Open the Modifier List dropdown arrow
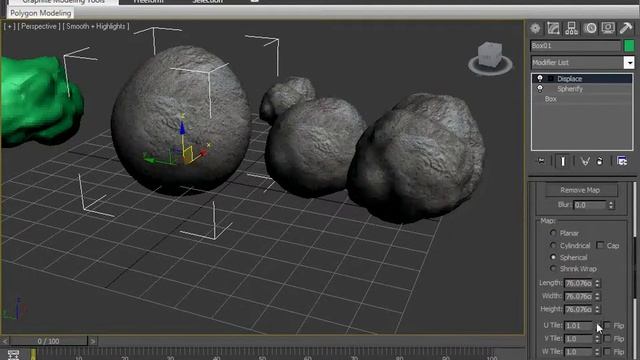The height and width of the screenshot is (360, 640). coord(629,62)
